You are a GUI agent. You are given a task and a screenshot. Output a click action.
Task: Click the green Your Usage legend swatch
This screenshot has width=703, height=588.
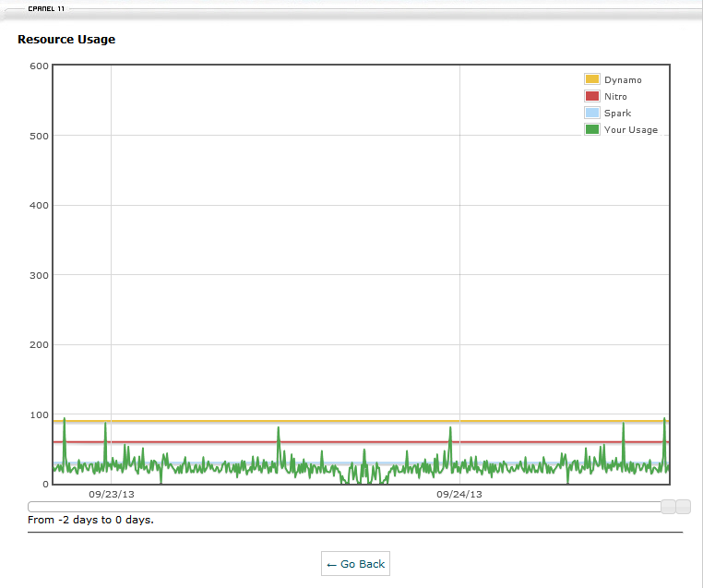click(x=592, y=130)
